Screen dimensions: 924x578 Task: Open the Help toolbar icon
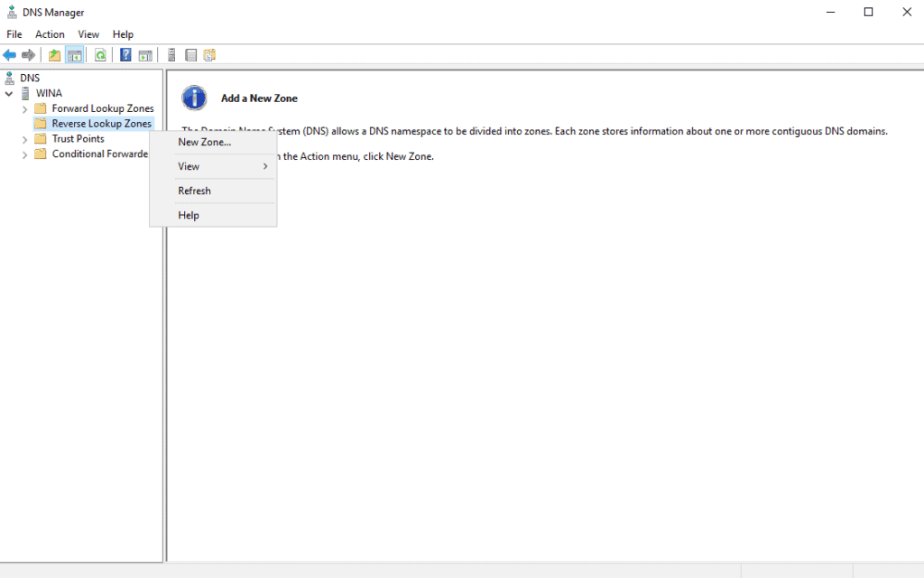tap(125, 55)
